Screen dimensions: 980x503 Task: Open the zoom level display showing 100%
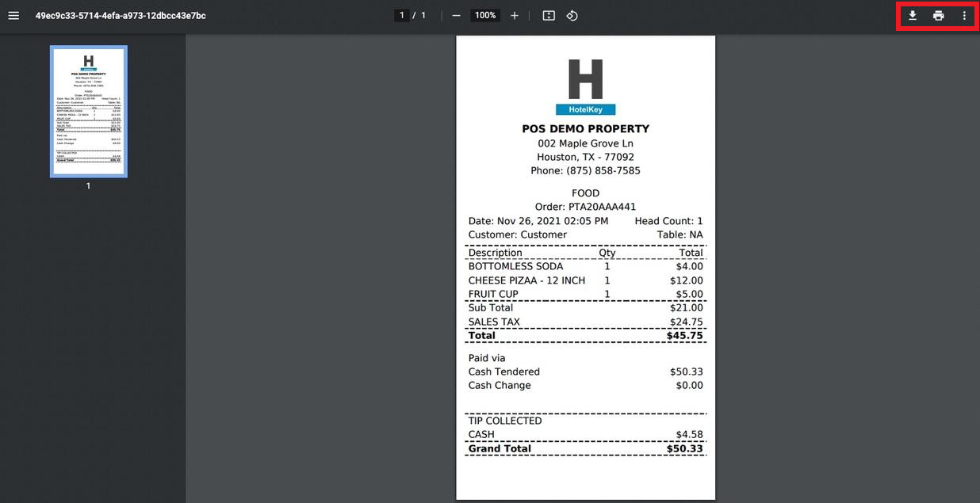484,14
